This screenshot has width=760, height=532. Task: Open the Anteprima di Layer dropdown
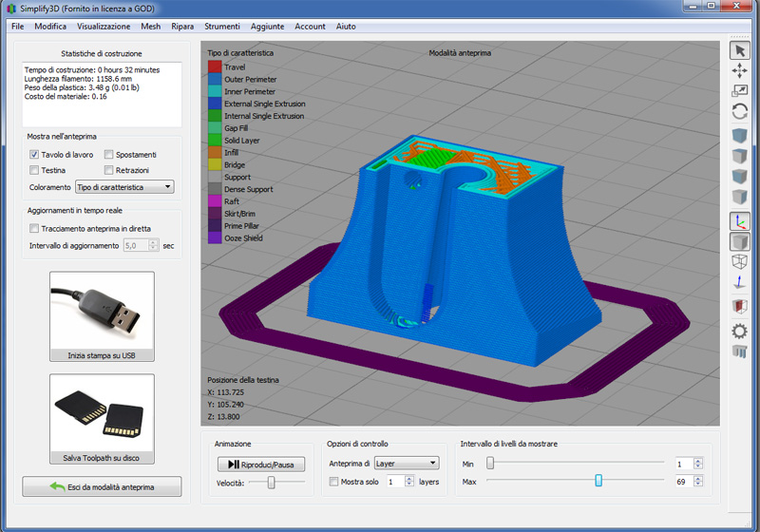point(407,464)
